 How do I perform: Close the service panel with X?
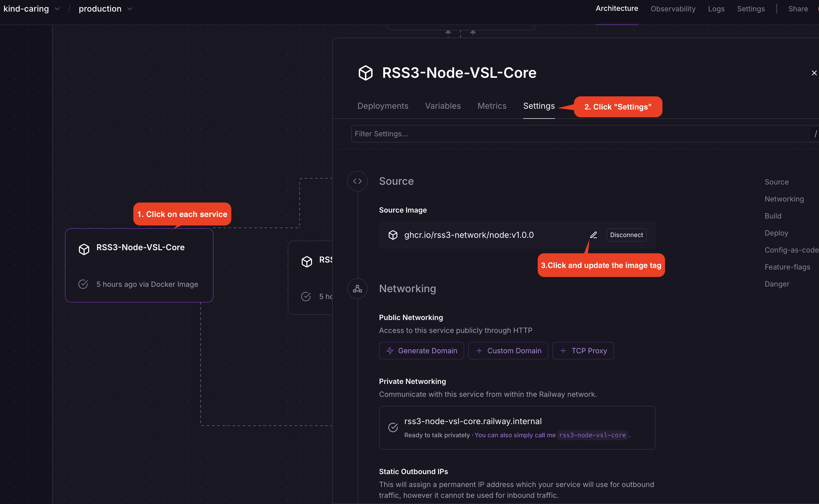(x=814, y=73)
